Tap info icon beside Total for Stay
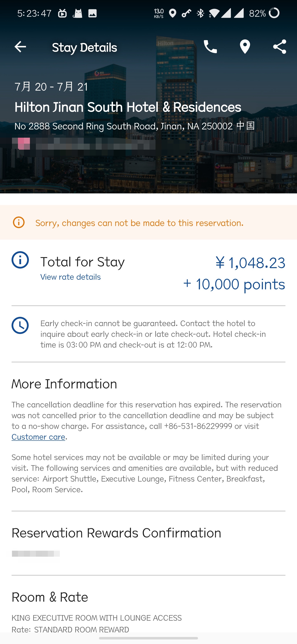This screenshot has height=644, width=297. (20, 260)
